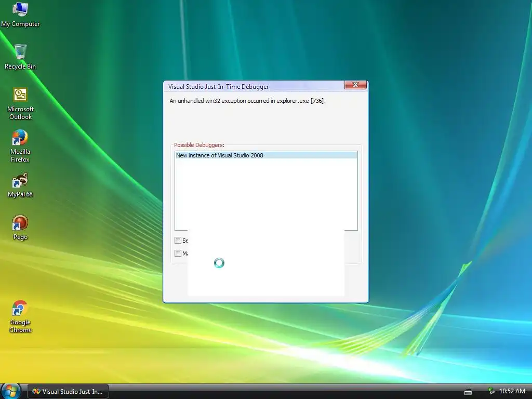Open the Windows Start orb
Screen dimensions: 532x399
click(x=11, y=391)
